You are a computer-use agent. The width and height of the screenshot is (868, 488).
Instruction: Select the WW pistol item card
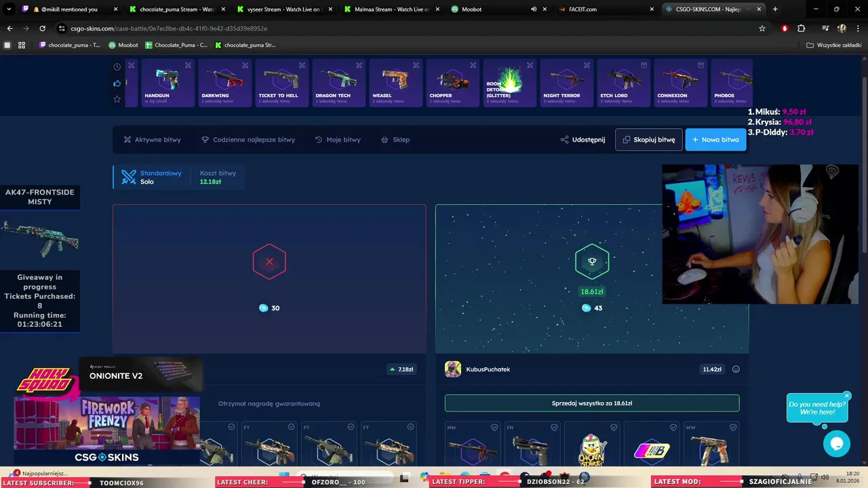click(x=711, y=443)
